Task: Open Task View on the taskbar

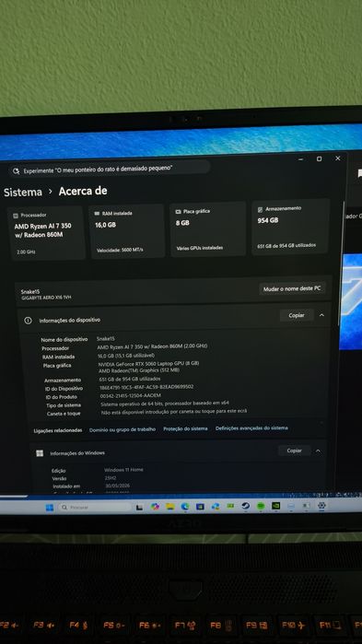Action: (139, 508)
